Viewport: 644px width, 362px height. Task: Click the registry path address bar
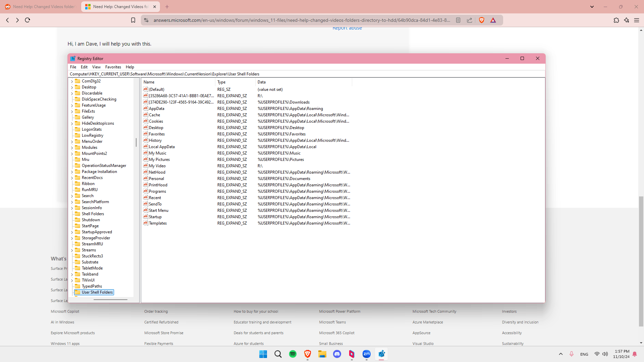307,74
